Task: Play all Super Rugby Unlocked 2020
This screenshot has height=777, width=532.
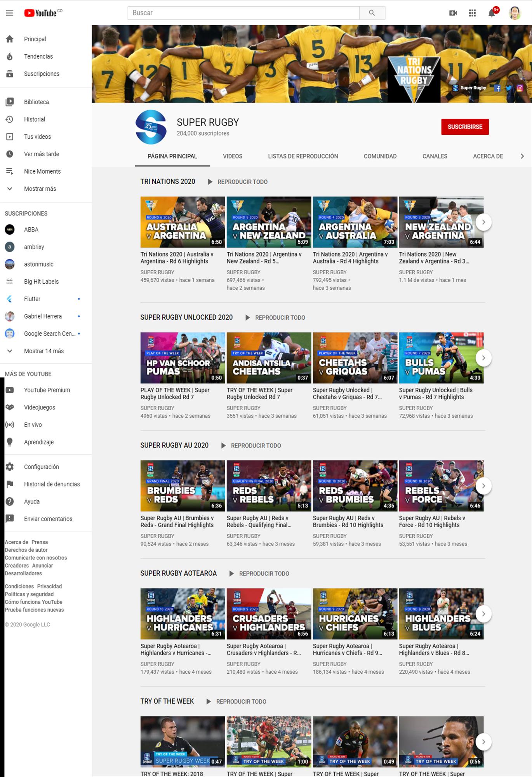Action: 275,318
